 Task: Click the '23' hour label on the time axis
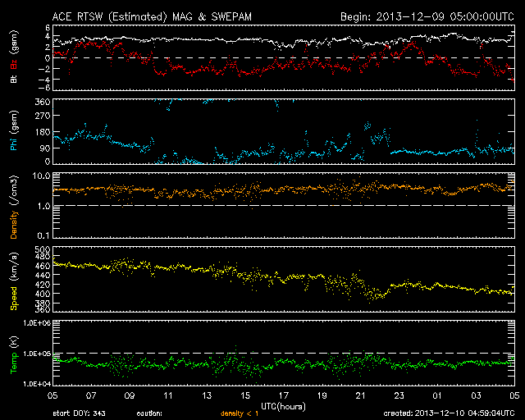click(399, 395)
